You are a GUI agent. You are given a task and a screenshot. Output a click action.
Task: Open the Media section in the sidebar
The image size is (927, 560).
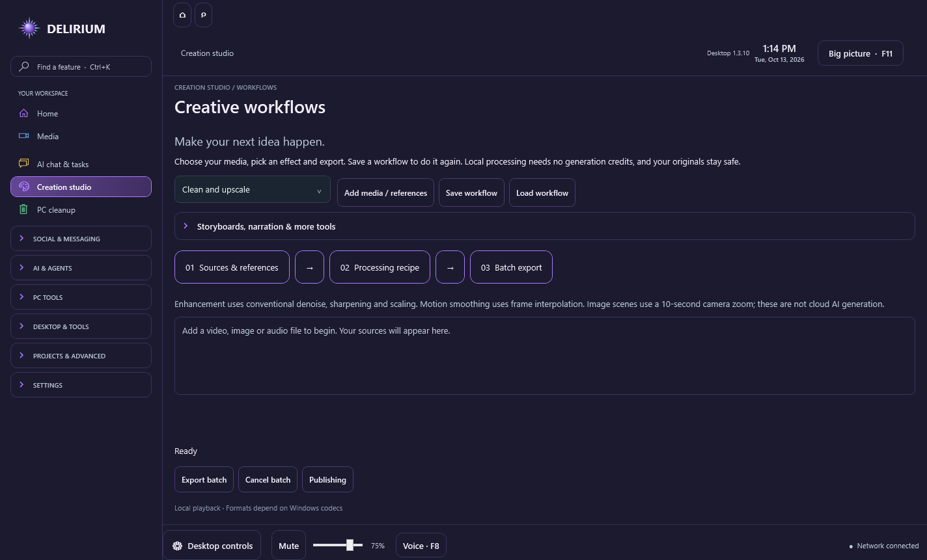[x=81, y=137]
